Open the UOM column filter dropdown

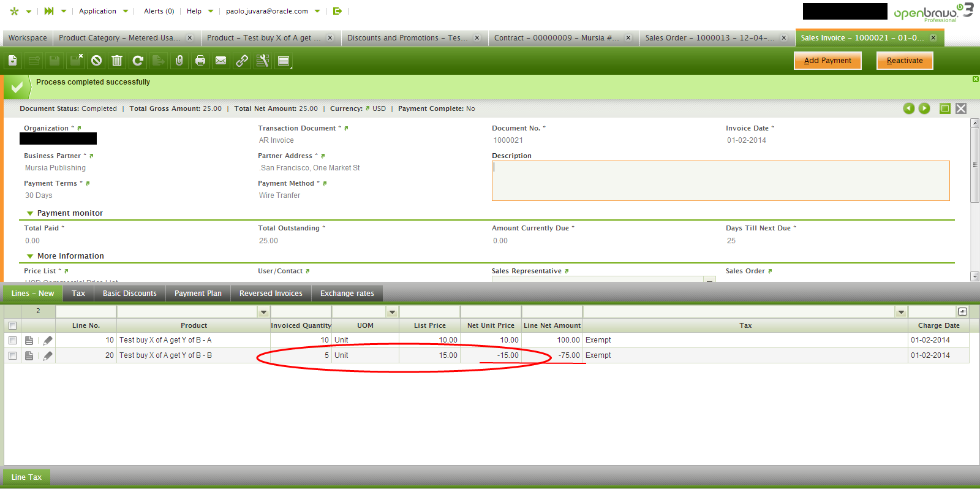pyautogui.click(x=392, y=312)
